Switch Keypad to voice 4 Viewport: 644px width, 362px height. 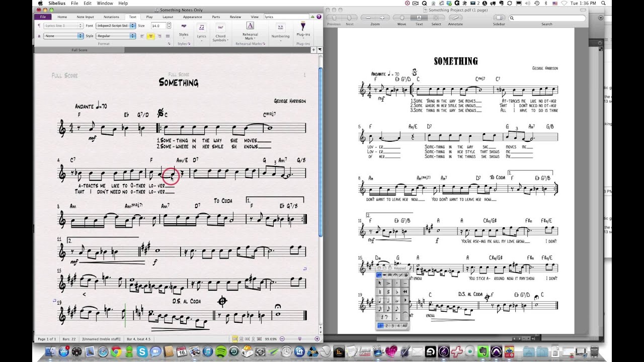(398, 326)
